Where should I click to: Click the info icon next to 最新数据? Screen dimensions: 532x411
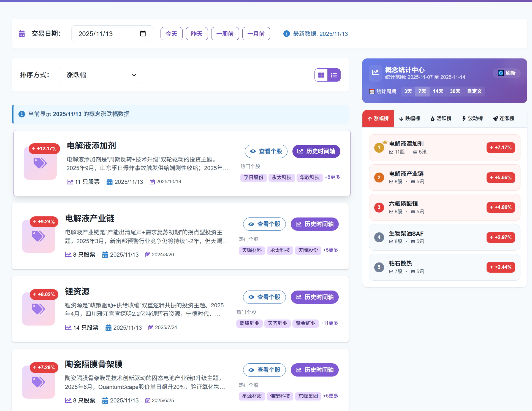point(286,34)
